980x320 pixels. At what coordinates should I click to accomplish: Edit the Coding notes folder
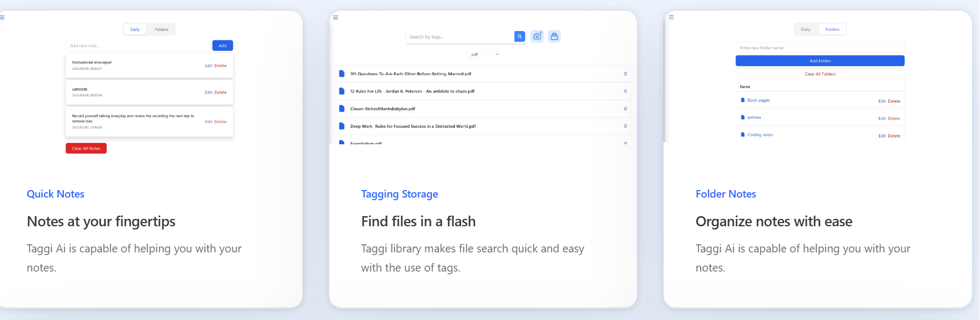coord(882,136)
